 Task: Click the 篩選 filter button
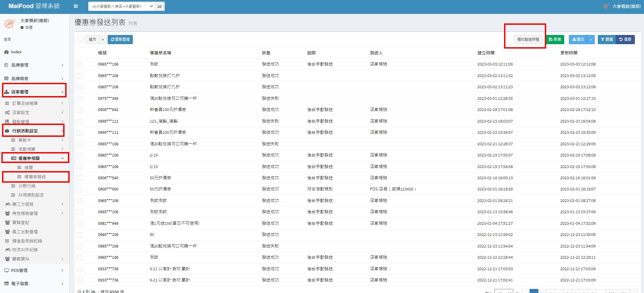(607, 40)
